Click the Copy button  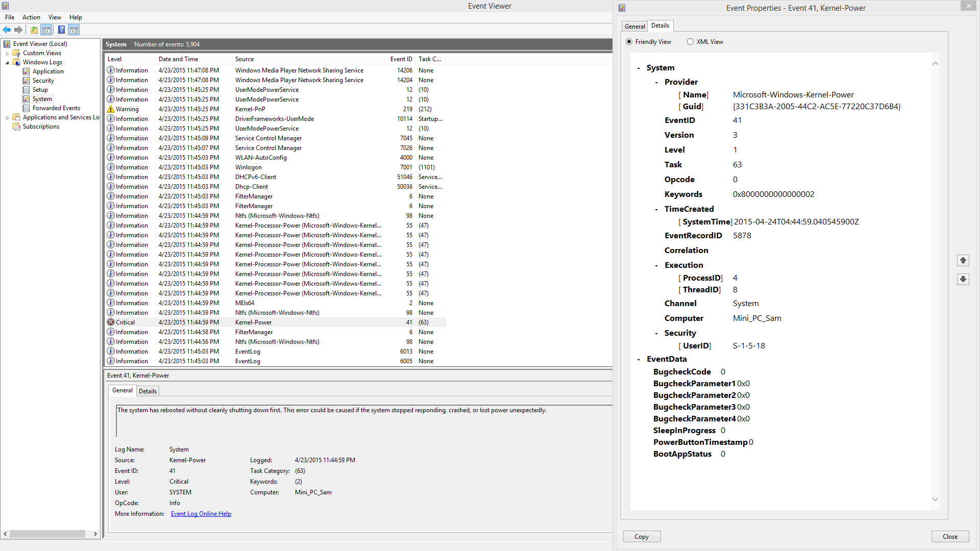(642, 536)
